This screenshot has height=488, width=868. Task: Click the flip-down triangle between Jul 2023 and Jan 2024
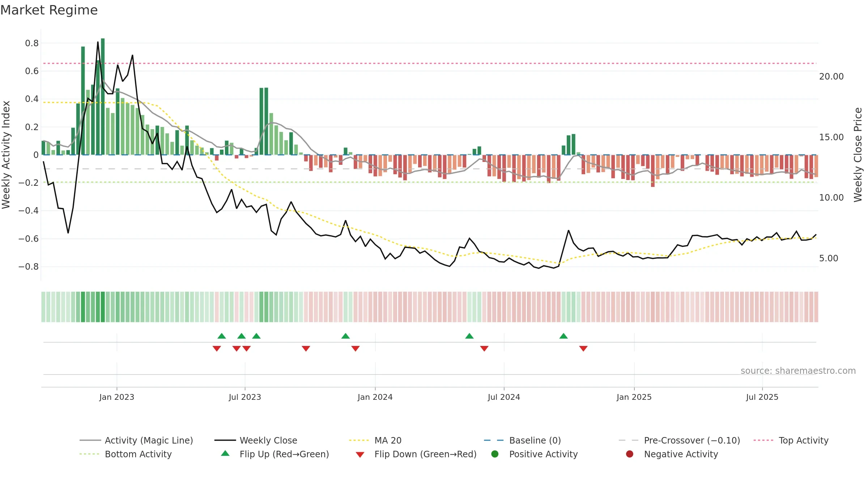tap(306, 348)
